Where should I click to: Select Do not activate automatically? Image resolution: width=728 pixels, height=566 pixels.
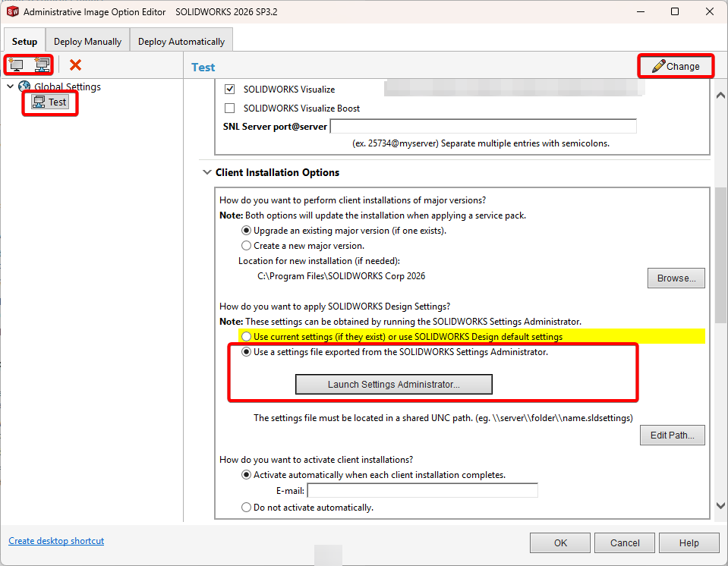(246, 508)
